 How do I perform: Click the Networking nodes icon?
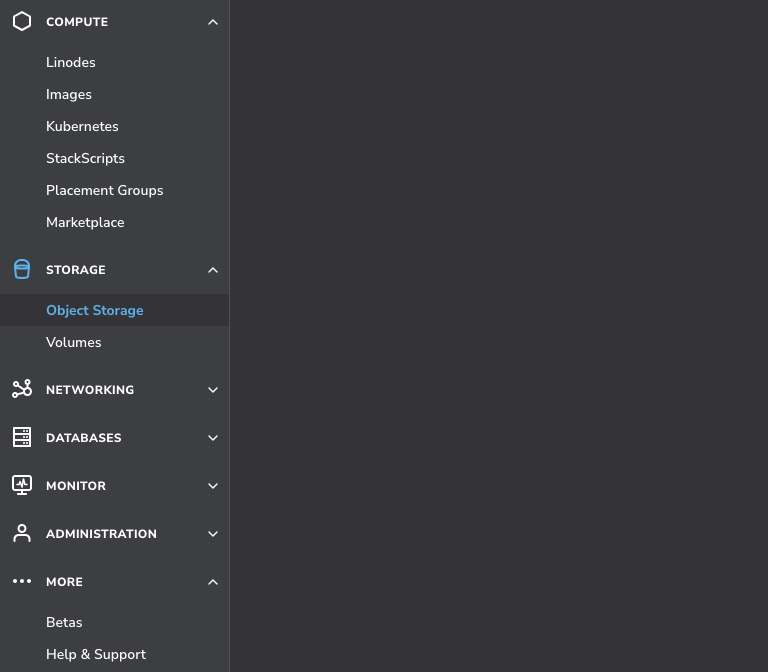(22, 390)
